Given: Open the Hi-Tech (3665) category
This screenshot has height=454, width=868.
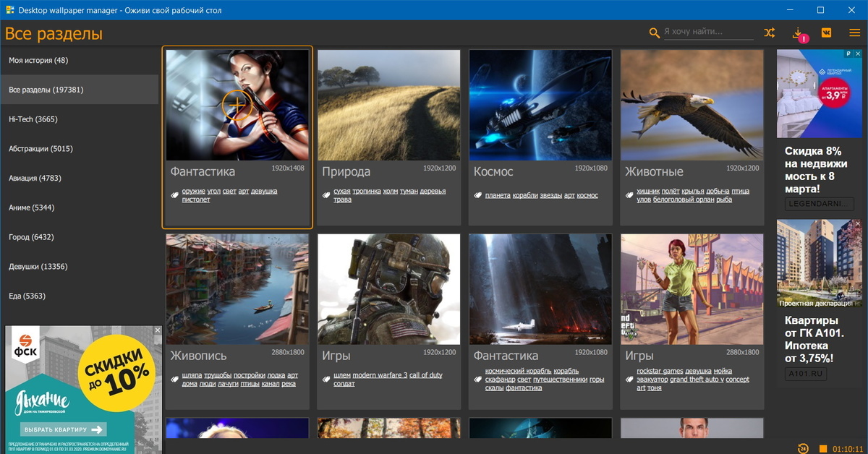Looking at the screenshot, I should pyautogui.click(x=80, y=119).
